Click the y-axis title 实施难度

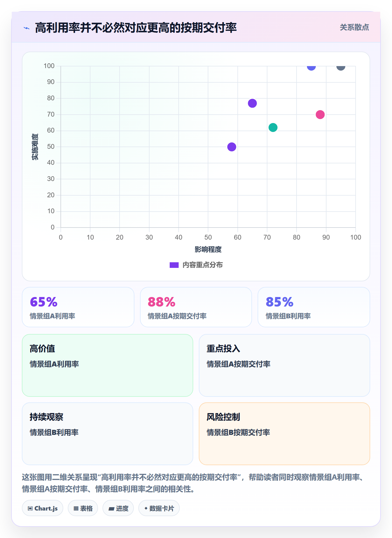pos(35,147)
